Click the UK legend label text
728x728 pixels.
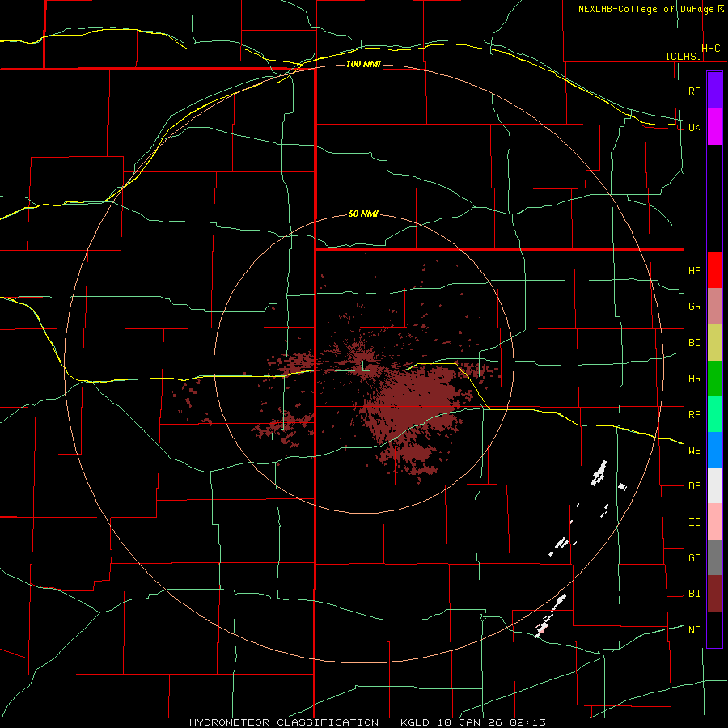pyautogui.click(x=695, y=127)
